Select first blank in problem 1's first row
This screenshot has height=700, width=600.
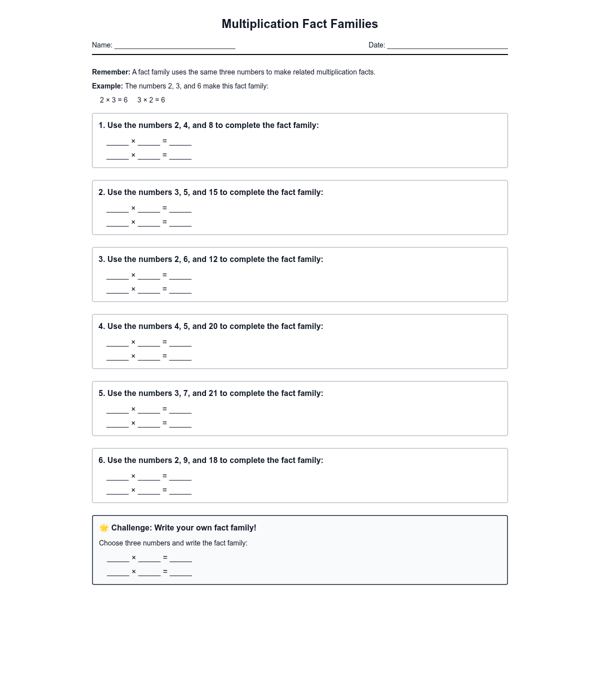(x=117, y=141)
